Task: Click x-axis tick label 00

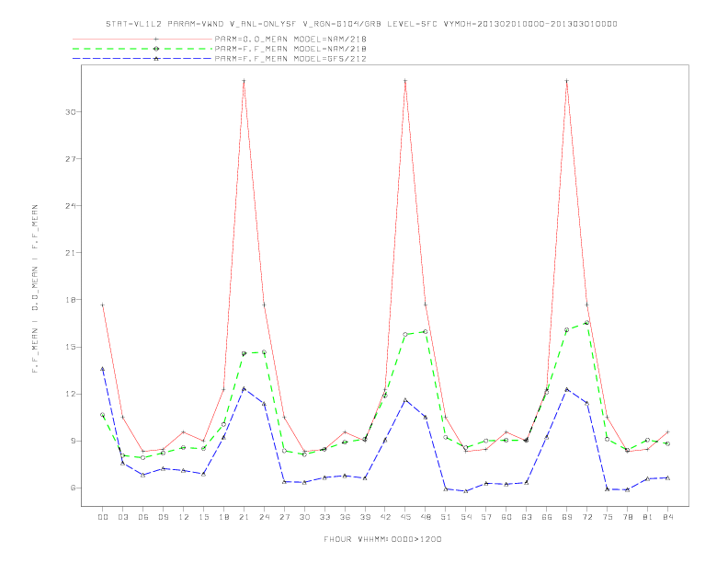Action: tap(103, 517)
